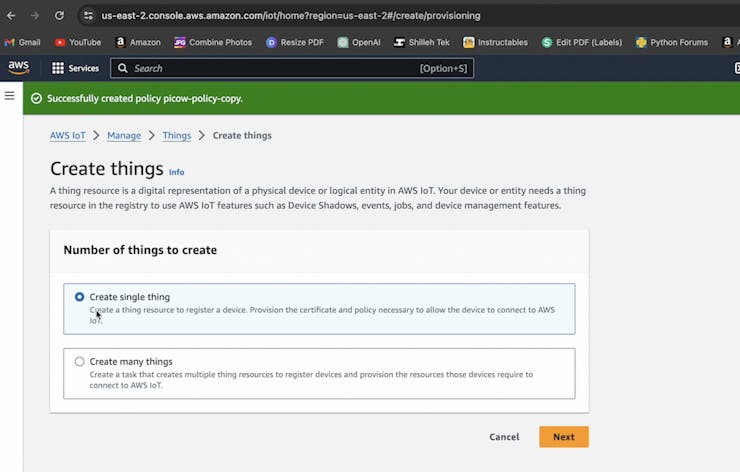Open the Info link beside Create things
Screen dimensions: 740x472
point(177,172)
